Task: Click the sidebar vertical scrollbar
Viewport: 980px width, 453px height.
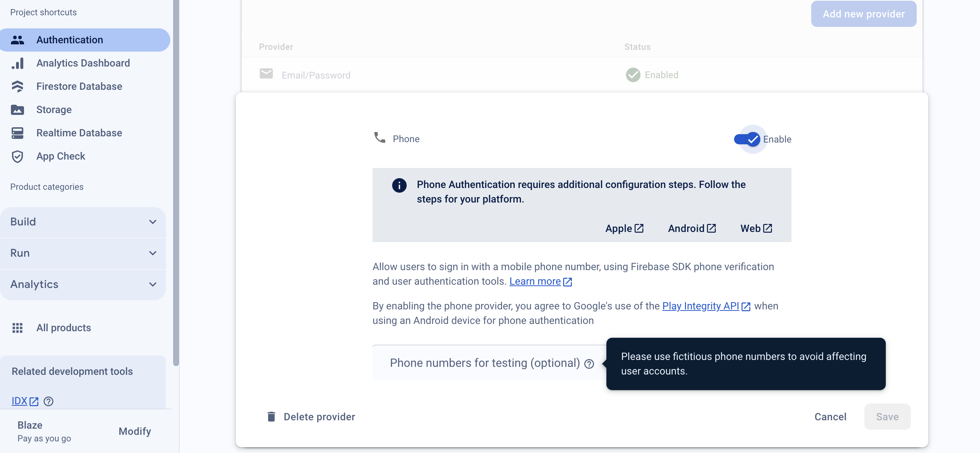Action: tap(176, 183)
